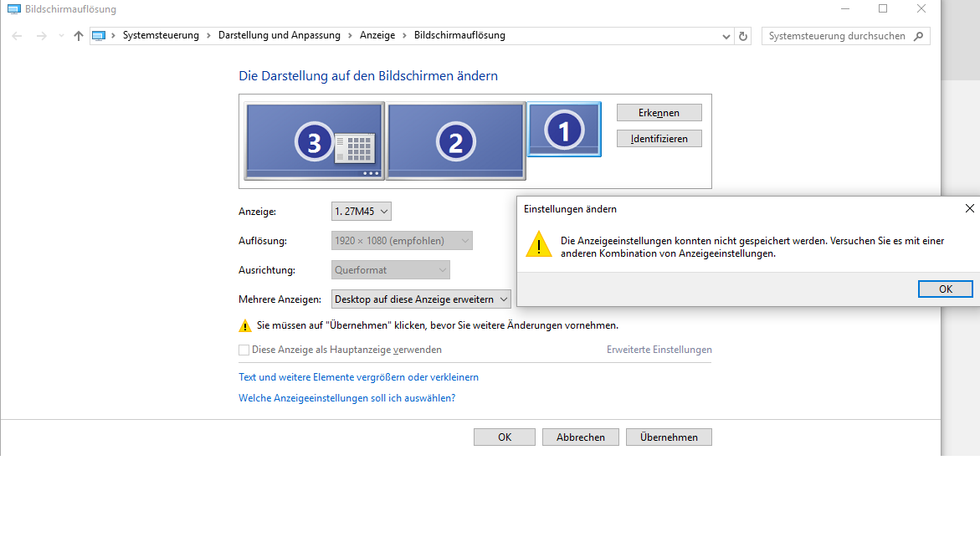Image resolution: width=980 pixels, height=542 pixels.
Task: Click the Übernehmen button
Action: [x=669, y=437]
